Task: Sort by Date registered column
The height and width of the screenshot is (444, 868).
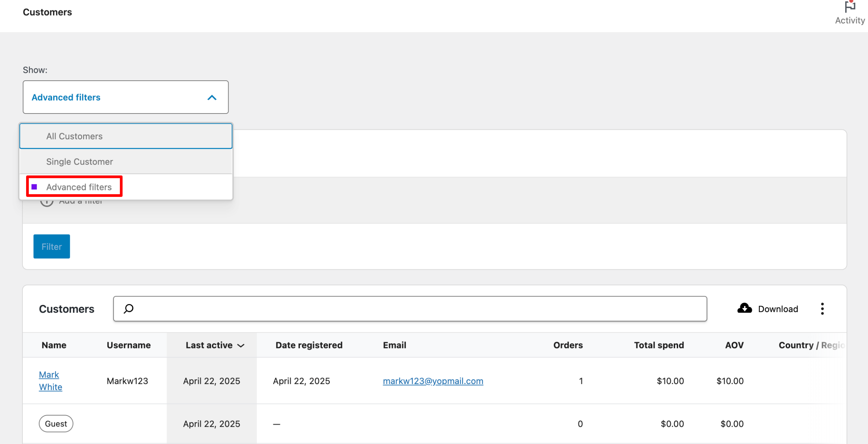Action: coord(309,345)
